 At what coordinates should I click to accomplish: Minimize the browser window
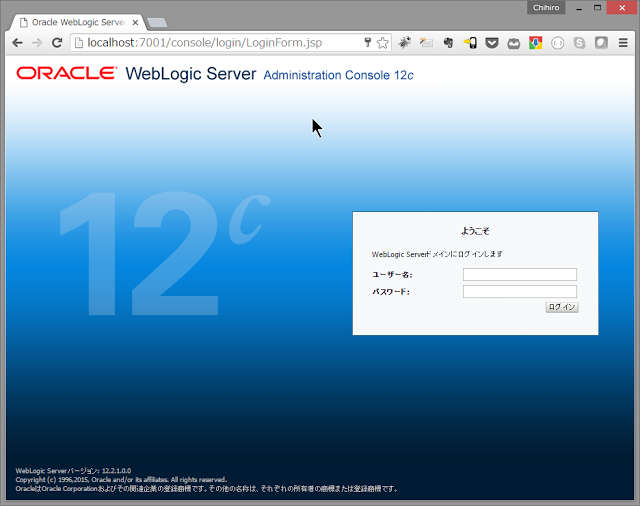coord(579,8)
